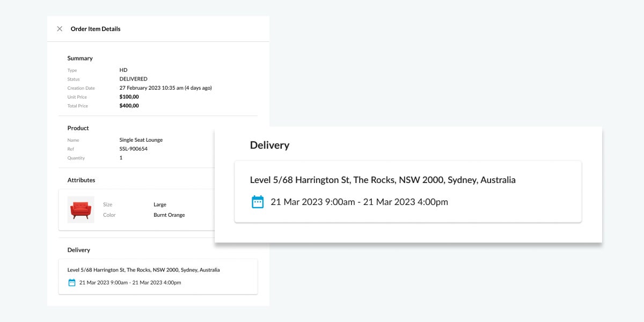The image size is (644, 322).
Task: Select the red lounge chair product image
Action: click(80, 209)
